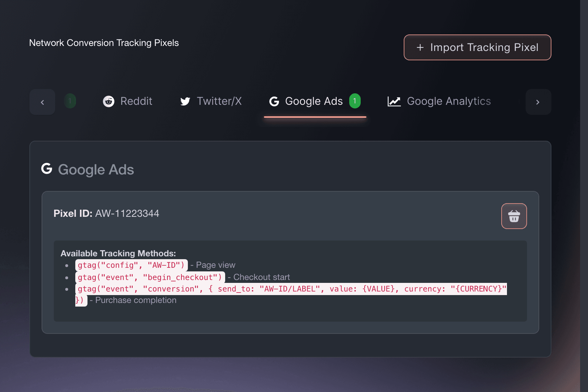The height and width of the screenshot is (392, 588).
Task: Click the plus icon in Import button
Action: pyautogui.click(x=420, y=47)
